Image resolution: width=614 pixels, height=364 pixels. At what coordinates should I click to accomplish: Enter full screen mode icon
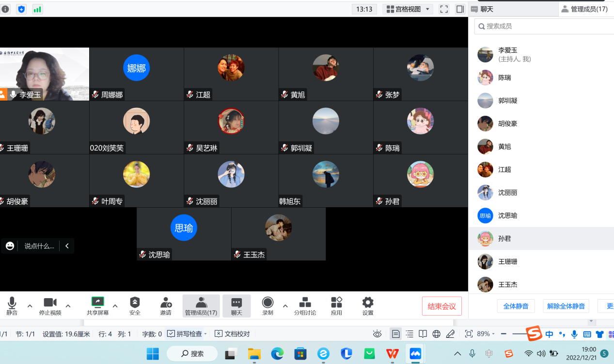(x=444, y=9)
